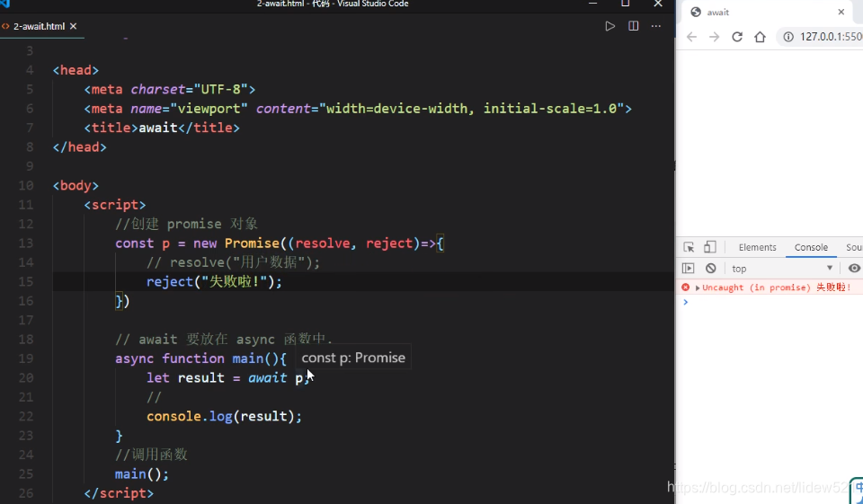Click the VS Code logo in title bar
This screenshot has width=863, height=504.
[x=5, y=4]
